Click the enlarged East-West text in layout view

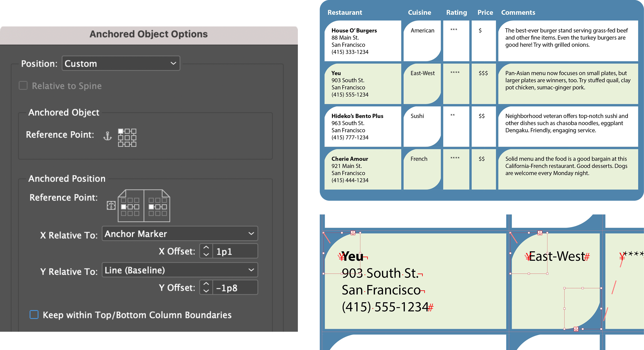tap(557, 256)
